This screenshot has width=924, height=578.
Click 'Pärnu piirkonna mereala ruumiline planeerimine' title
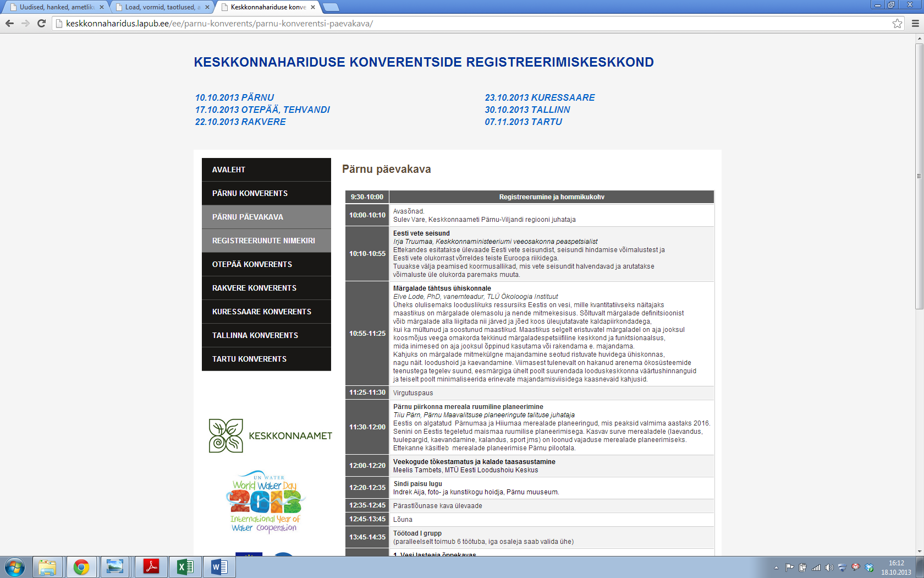click(468, 407)
